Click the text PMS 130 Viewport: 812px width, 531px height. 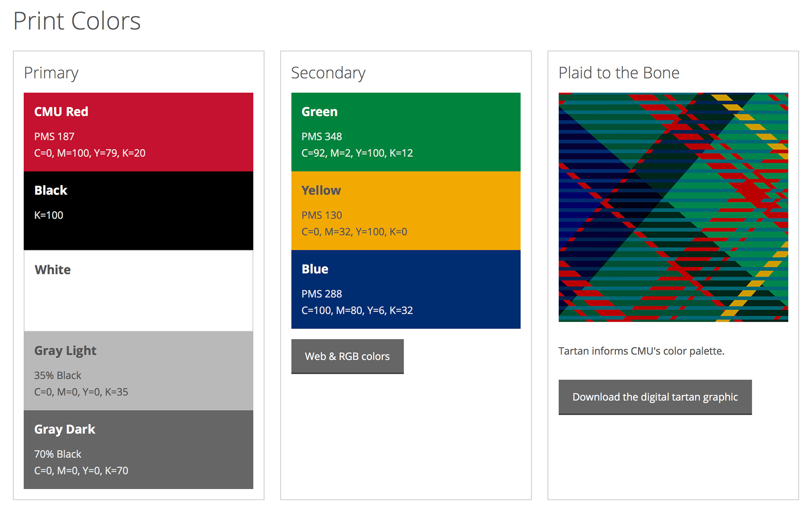click(321, 215)
